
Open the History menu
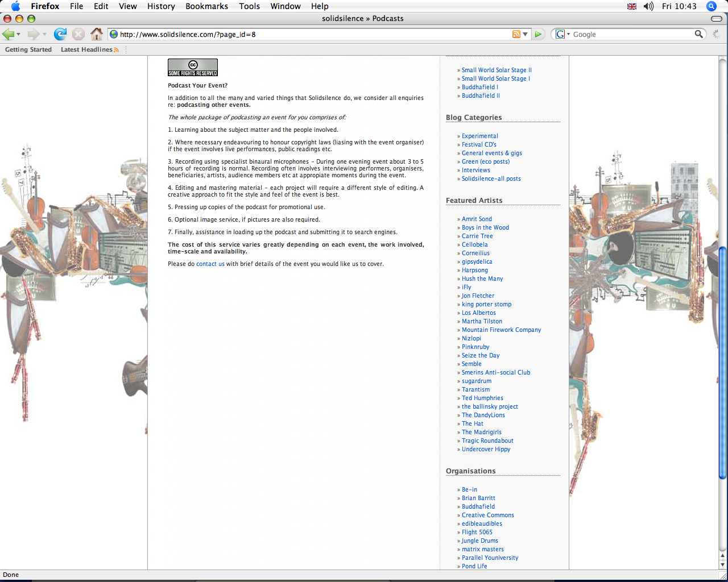tap(161, 6)
